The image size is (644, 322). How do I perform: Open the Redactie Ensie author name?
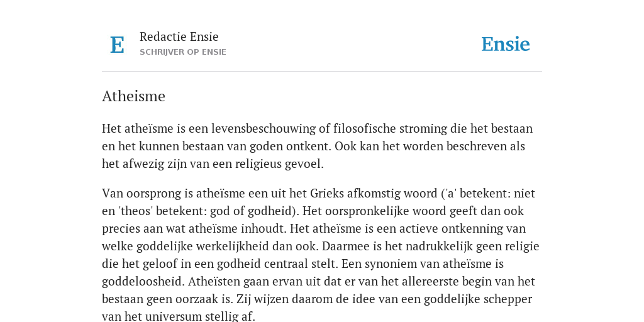point(179,36)
